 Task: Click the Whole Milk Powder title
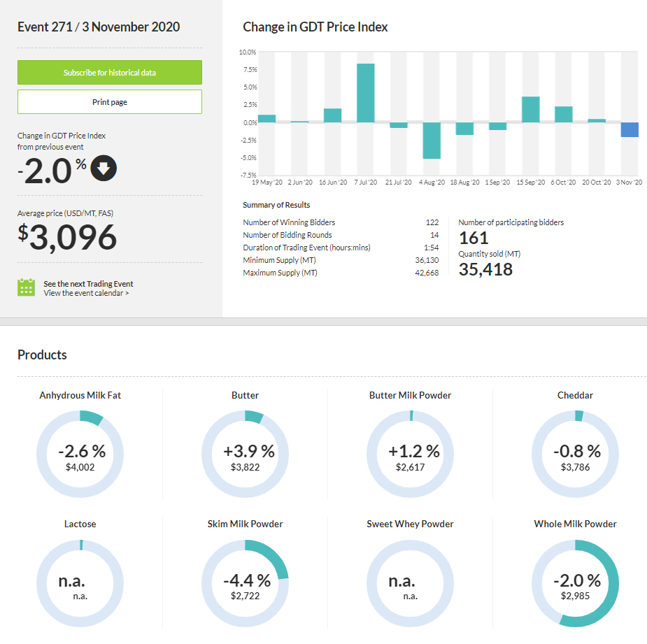[x=575, y=524]
